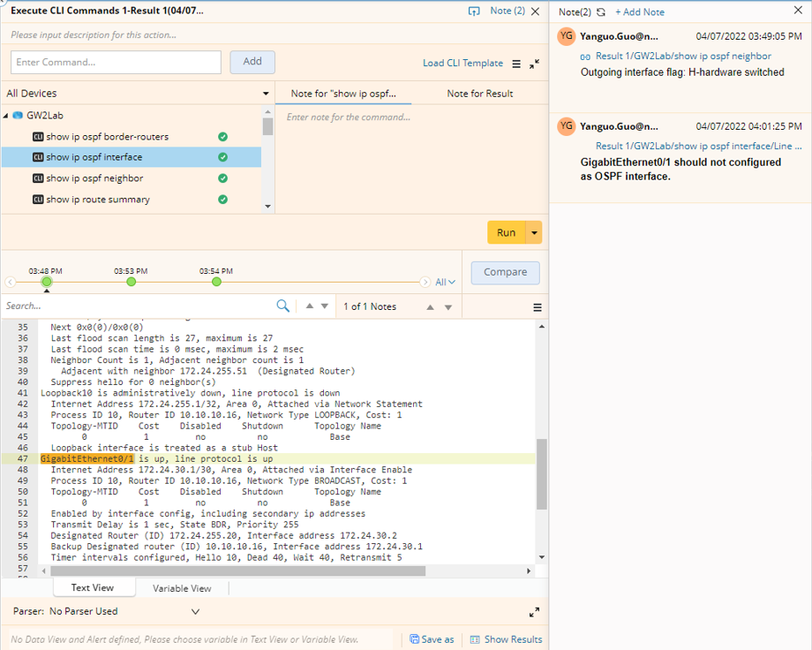812x650 pixels.
Task: Click the horizontal scrollbar of CLI output
Action: [237, 571]
